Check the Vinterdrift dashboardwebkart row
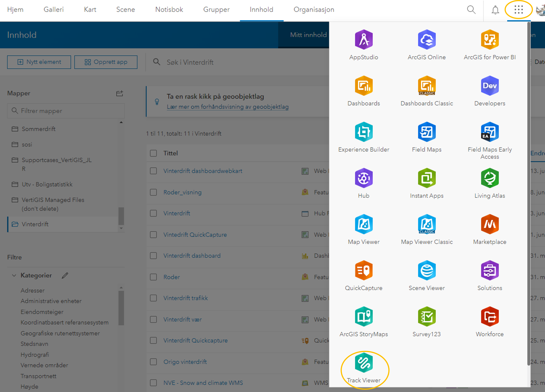 coord(153,171)
